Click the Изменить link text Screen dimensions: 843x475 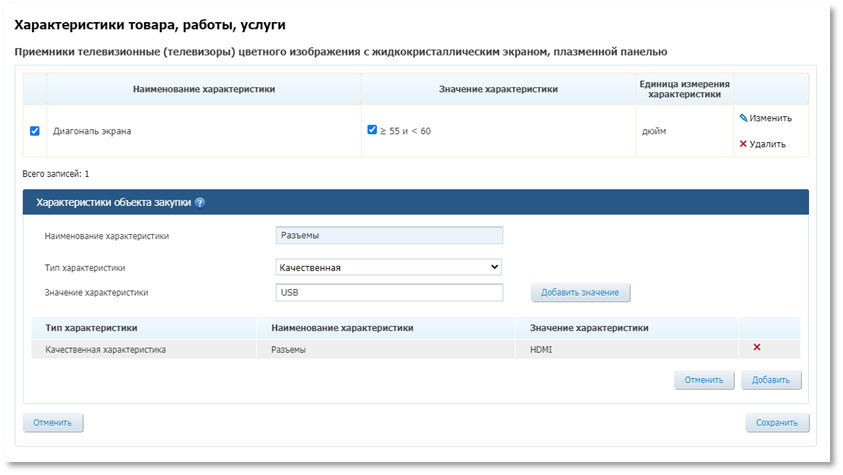[x=771, y=118]
